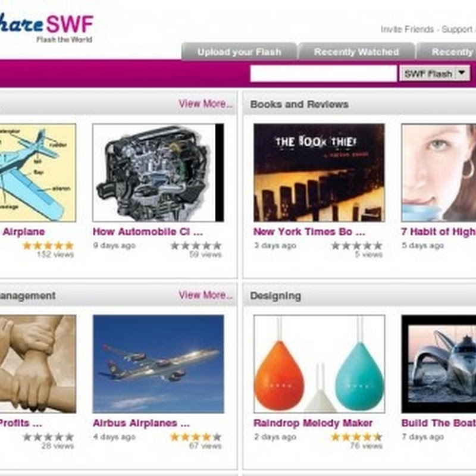Click '76 views' under Raindrop Melody Maker
Screen dimensions: 476x476
tap(367, 446)
